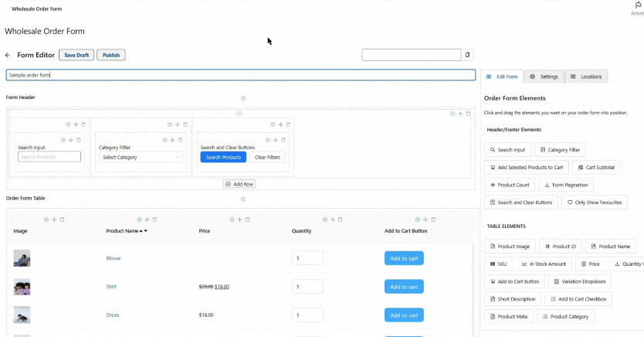The height and width of the screenshot is (337, 644).
Task: Select the Variation Dropdown element
Action: point(581,281)
